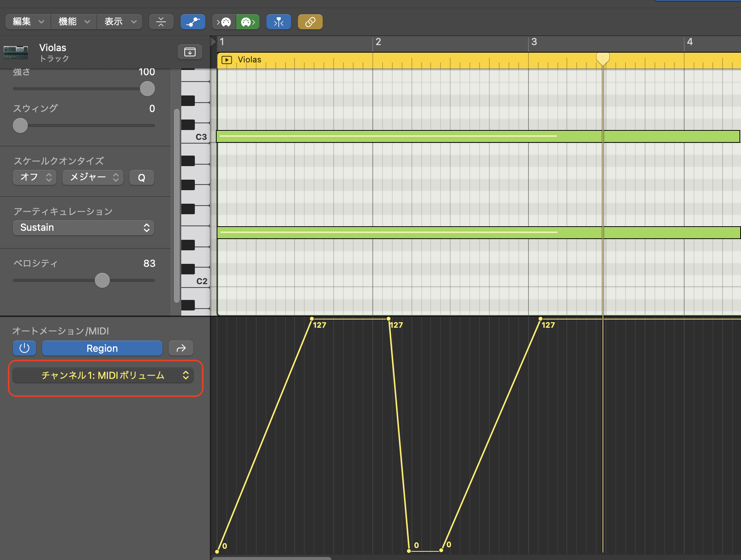The image size is (741, 560).
Task: Click the Violas instrument icon
Action: (16, 52)
